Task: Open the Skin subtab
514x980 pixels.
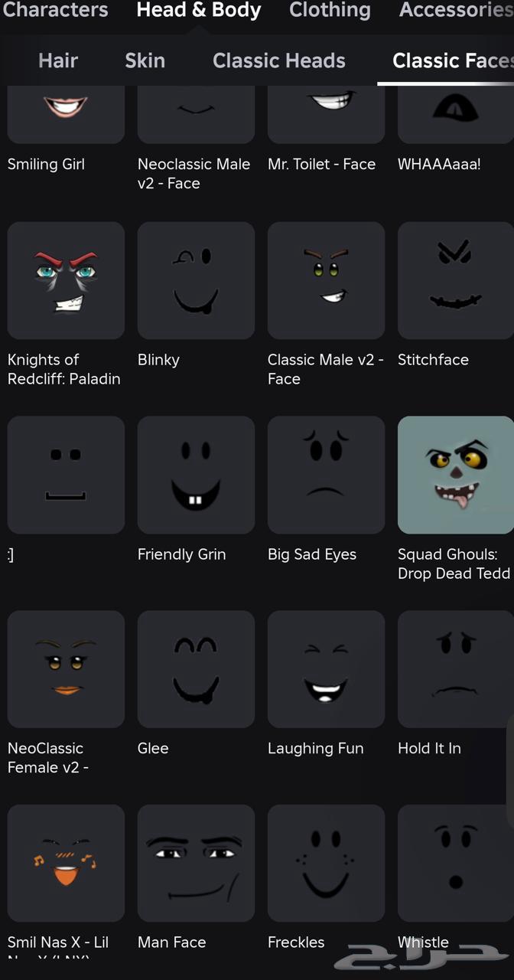Action: point(145,60)
